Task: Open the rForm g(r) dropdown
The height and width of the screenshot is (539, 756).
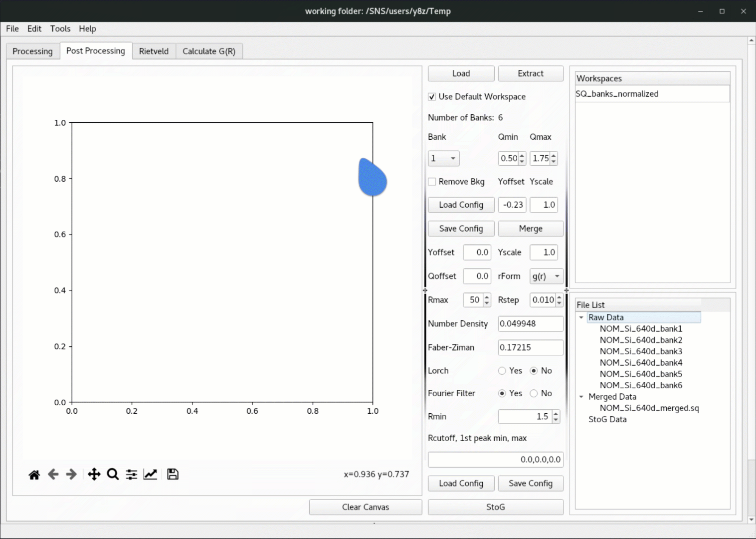Action: click(546, 276)
